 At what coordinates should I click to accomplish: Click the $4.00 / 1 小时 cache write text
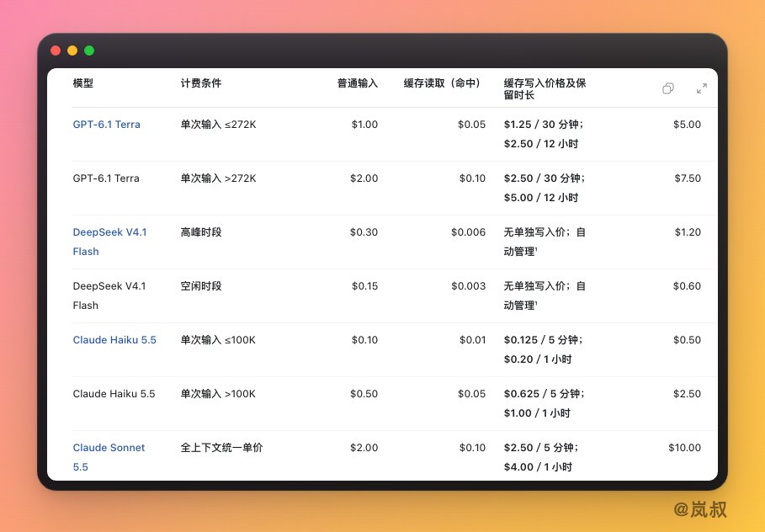coord(538,467)
